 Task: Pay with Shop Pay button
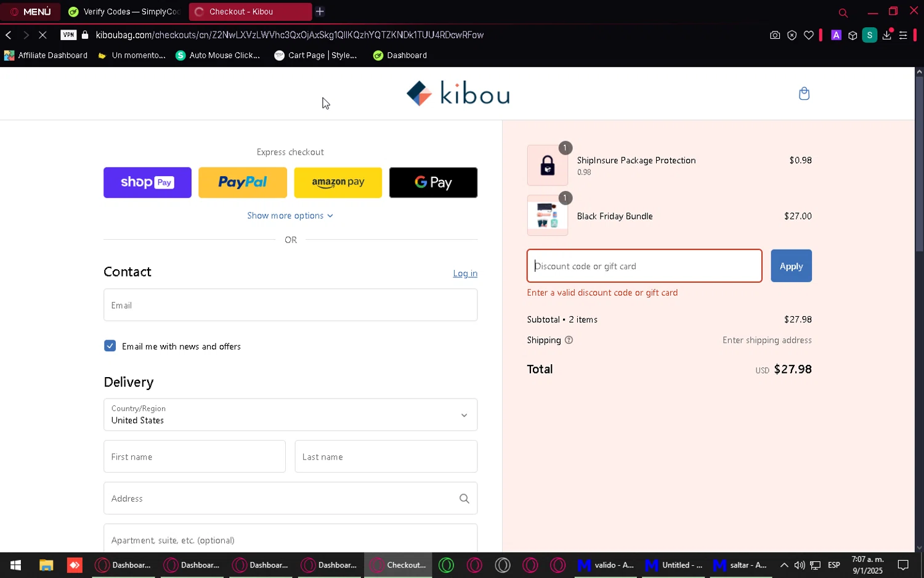tap(147, 182)
